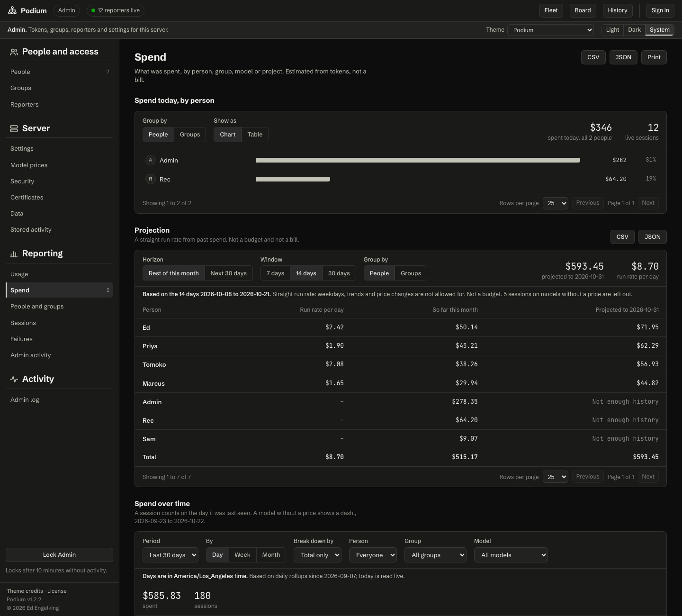Viewport: 682px width, 616px height.
Task: Open the Theme dropdown
Action: coord(550,30)
